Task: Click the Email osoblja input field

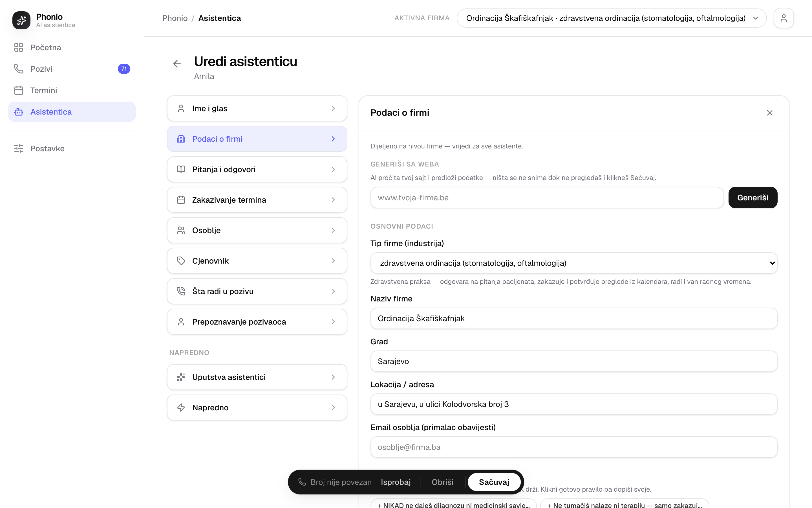Action: tap(574, 447)
